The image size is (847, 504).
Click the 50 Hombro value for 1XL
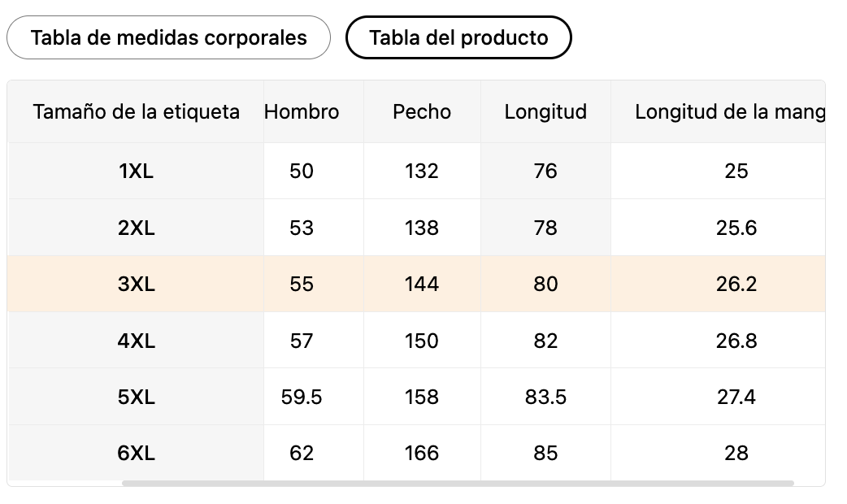302,171
